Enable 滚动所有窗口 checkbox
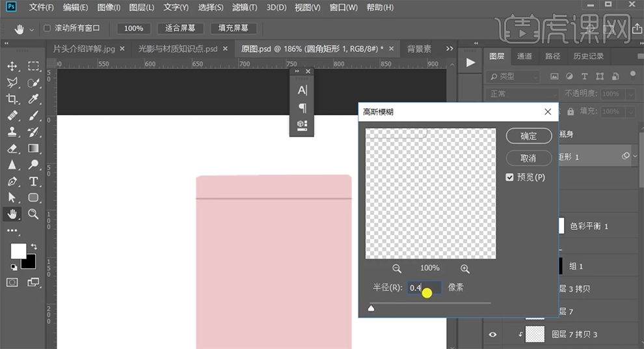644x349 pixels. pos(47,29)
